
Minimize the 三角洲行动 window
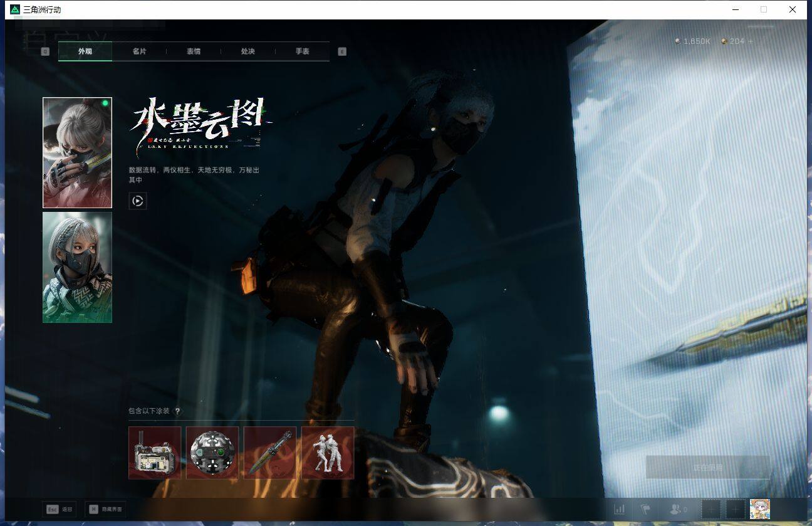735,9
